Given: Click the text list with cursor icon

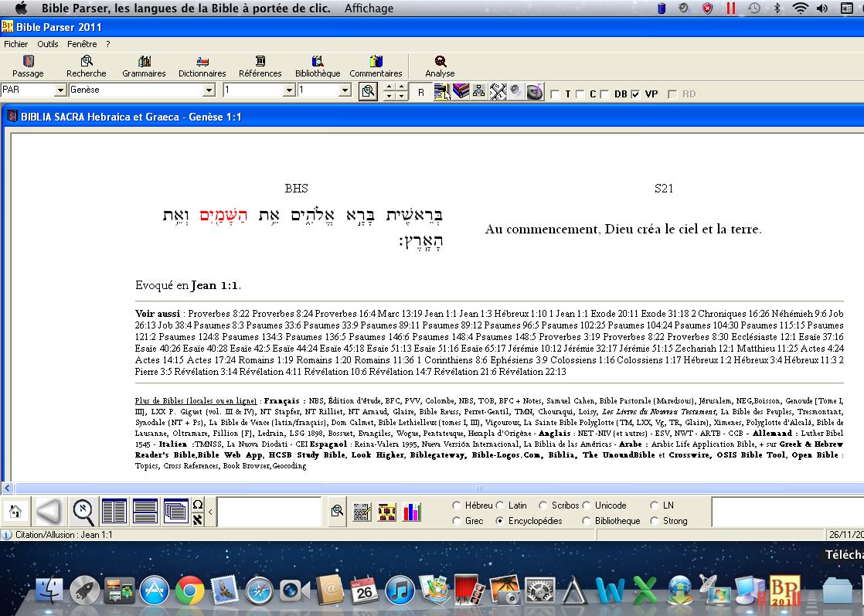Looking at the screenshot, I should pyautogui.click(x=442, y=91).
